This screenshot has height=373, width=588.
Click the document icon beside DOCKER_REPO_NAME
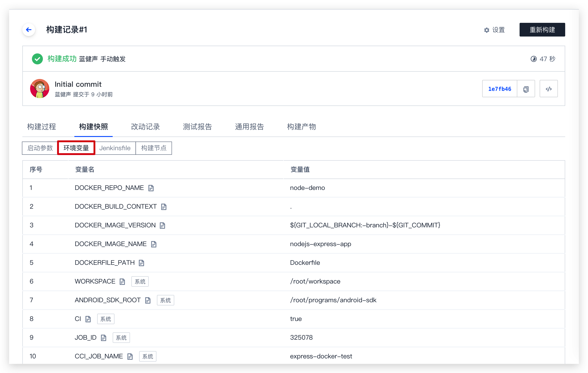151,188
